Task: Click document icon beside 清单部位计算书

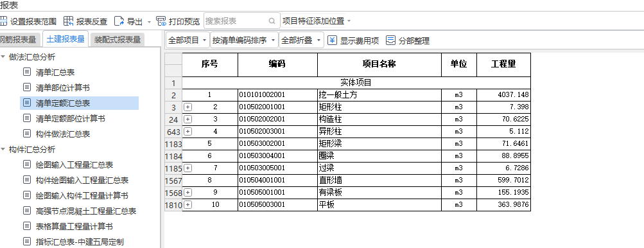Action: click(x=27, y=87)
